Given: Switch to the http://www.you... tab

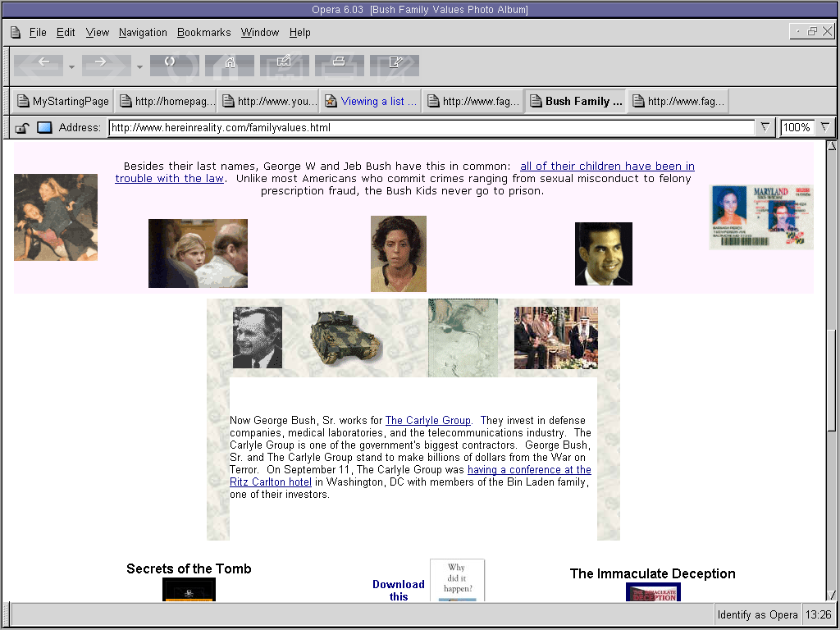Looking at the screenshot, I should (269, 101).
